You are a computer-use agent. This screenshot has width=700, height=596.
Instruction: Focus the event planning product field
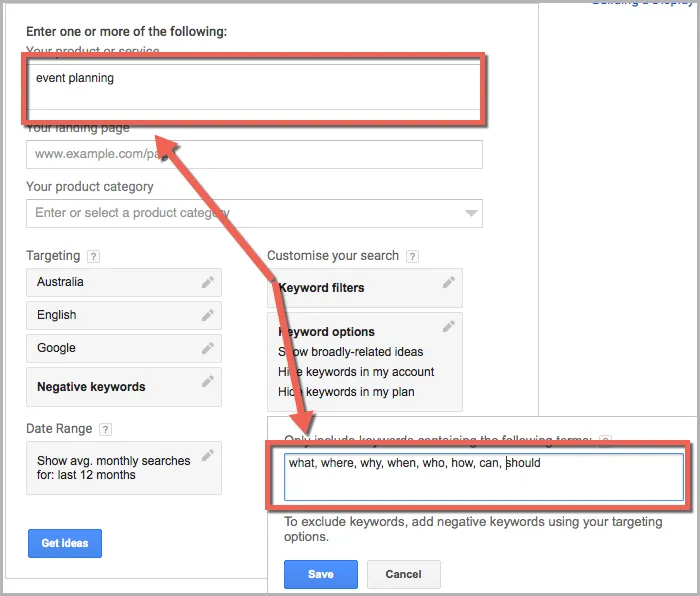[x=254, y=87]
